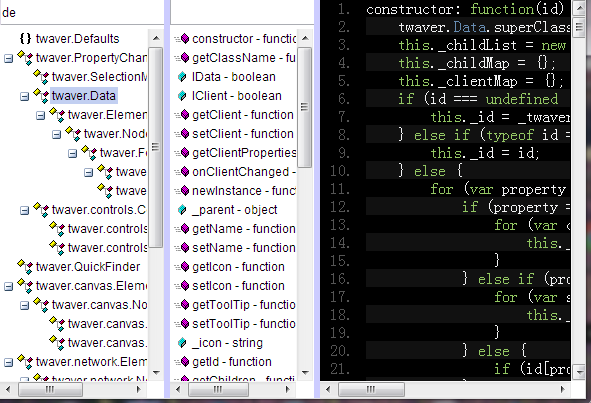The height and width of the screenshot is (403, 591).
Task: Click the search input field containing 'de'
Action: (82, 12)
